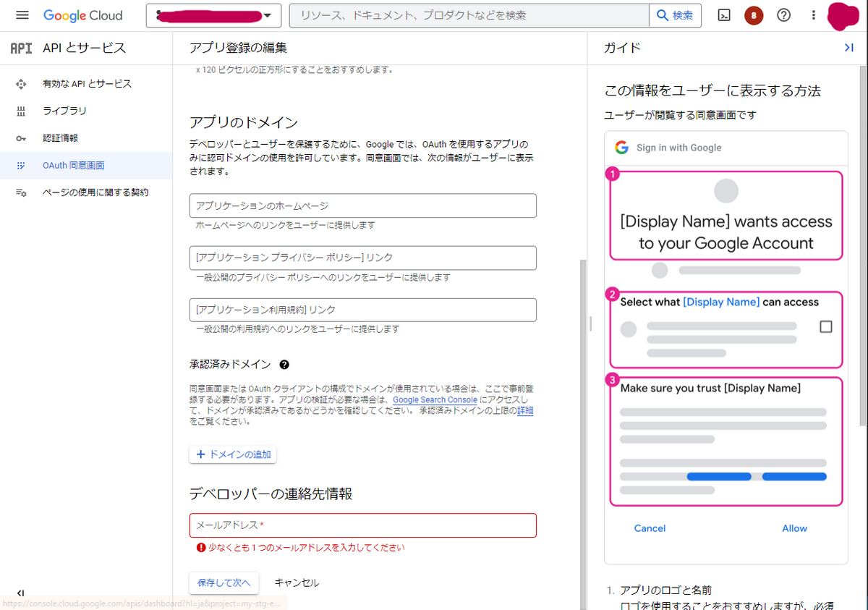Image resolution: width=868 pixels, height=610 pixels.
Task: Click the 認証情報 key icon
Action: [x=21, y=138]
